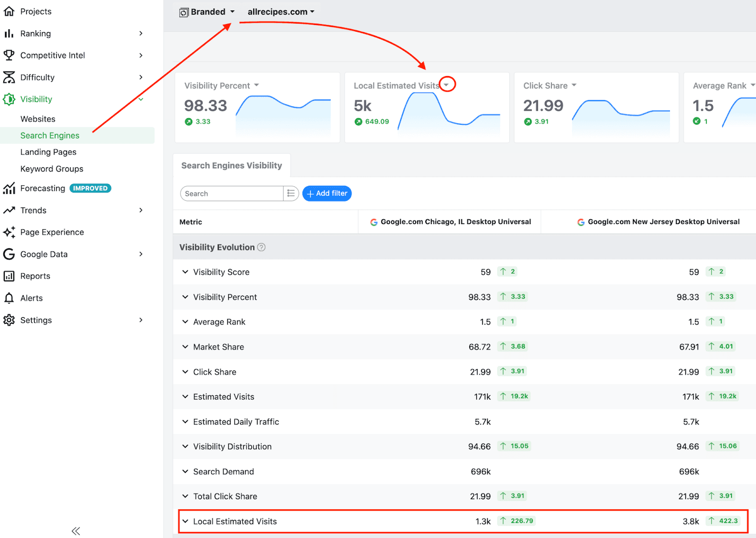Click the Page Experience sparkle icon
This screenshot has width=756, height=538.
[9, 232]
